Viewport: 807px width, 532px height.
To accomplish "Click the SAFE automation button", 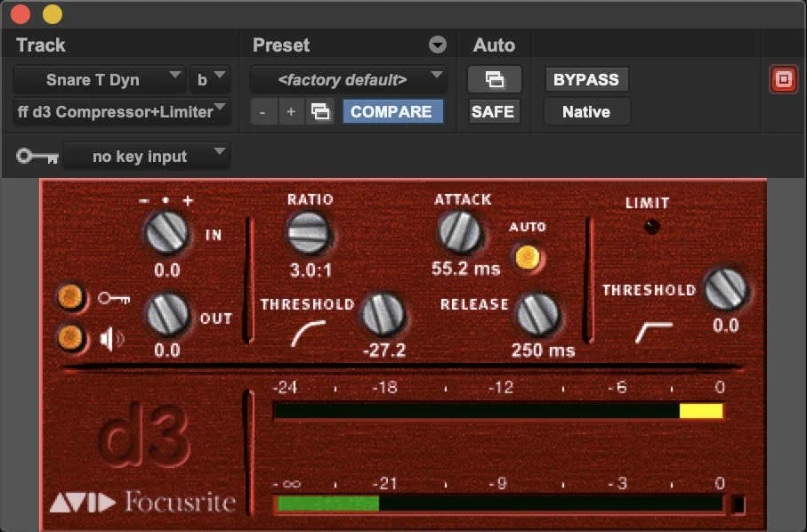I will [x=493, y=111].
